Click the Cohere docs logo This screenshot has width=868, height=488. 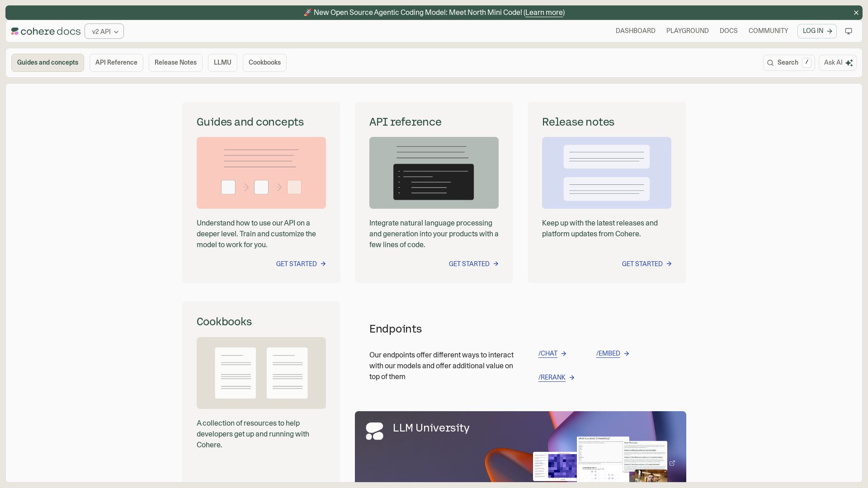coord(46,31)
